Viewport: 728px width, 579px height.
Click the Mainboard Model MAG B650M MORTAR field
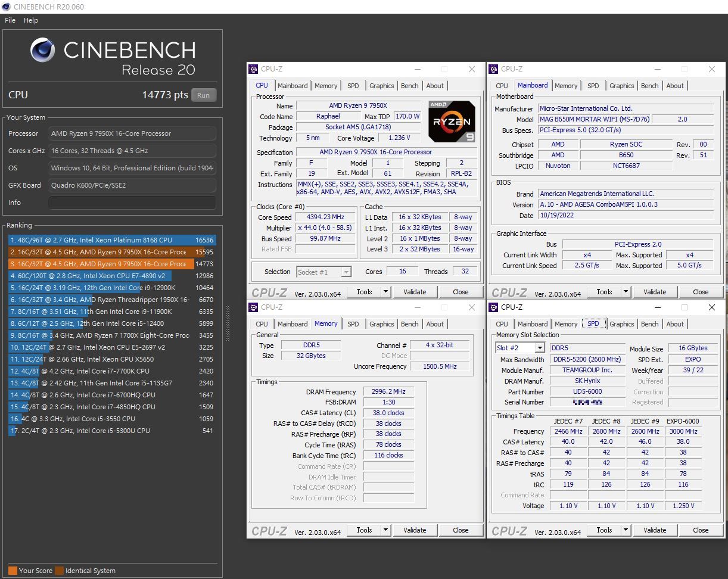point(594,119)
